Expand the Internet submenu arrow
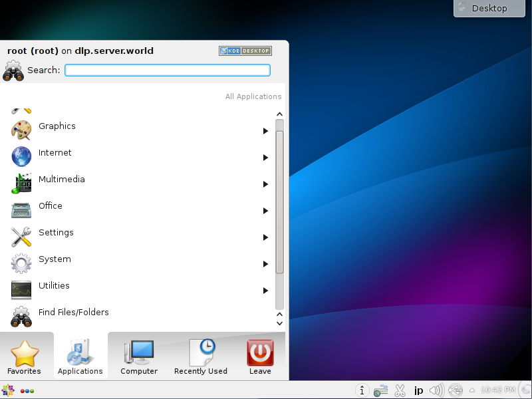The height and width of the screenshot is (399, 532). pos(265,158)
